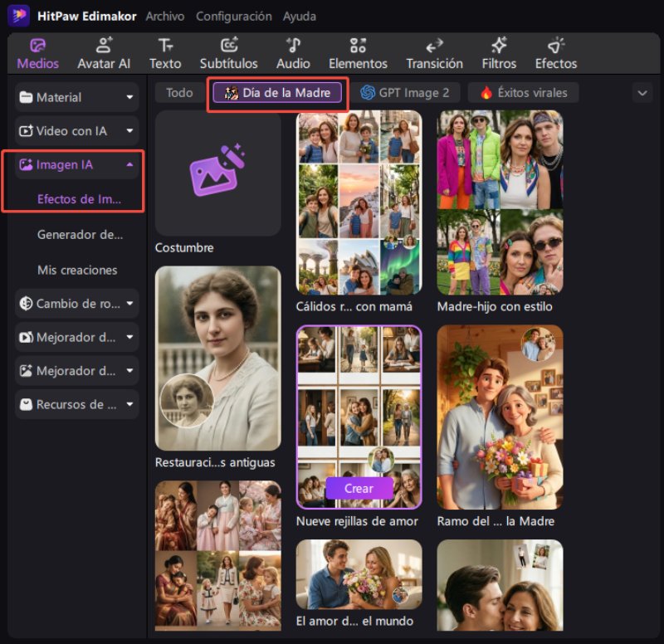The height and width of the screenshot is (644, 664).
Task: Click the Imagen IA sidebar icon
Action: click(x=26, y=164)
